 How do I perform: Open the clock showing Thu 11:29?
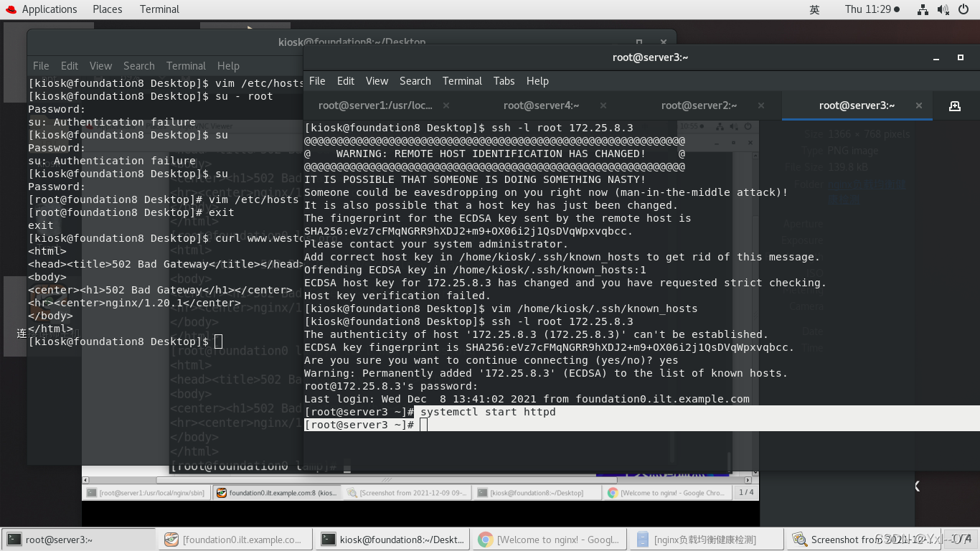872,9
